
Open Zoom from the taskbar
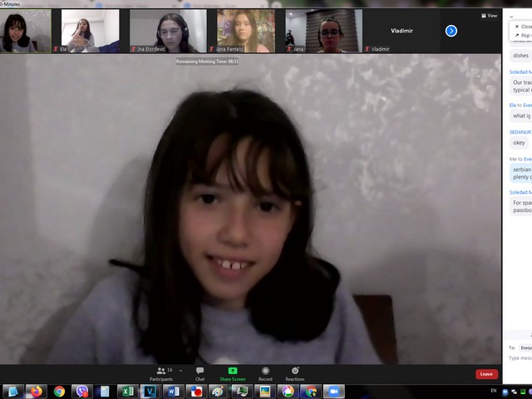333,392
